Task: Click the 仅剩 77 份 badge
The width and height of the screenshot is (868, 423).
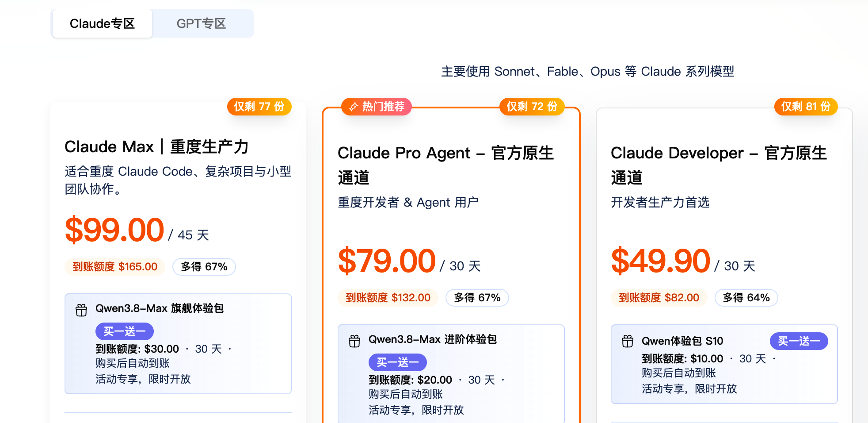Action: (x=259, y=107)
